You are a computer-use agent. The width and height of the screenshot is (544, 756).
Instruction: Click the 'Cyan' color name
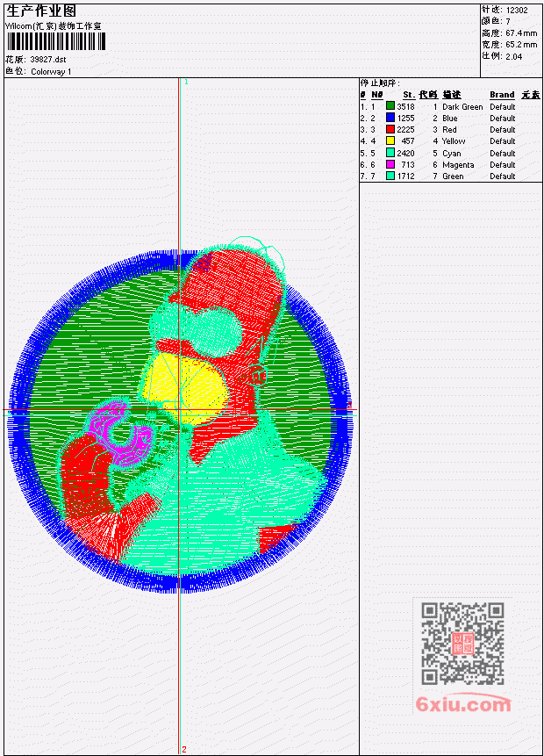pyautogui.click(x=452, y=154)
